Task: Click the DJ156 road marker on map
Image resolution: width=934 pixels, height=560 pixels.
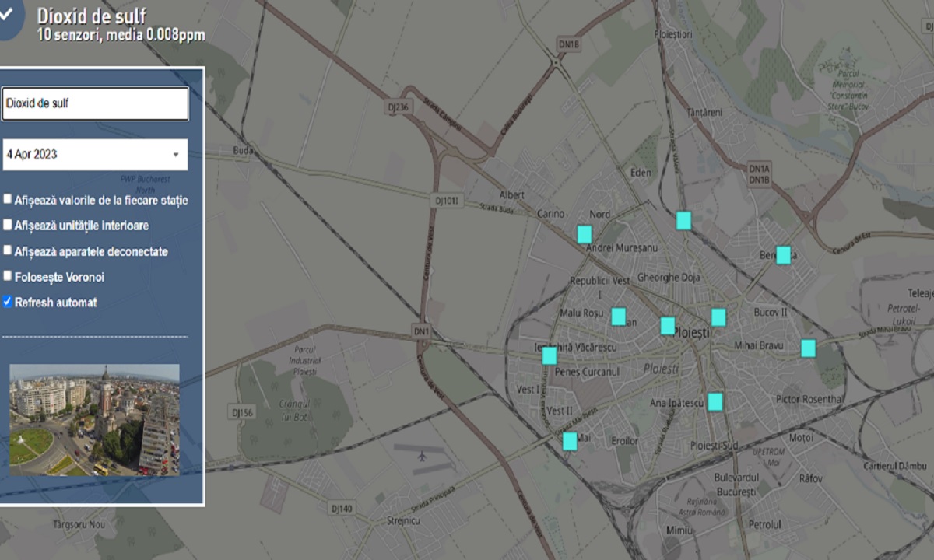Action: [x=242, y=412]
